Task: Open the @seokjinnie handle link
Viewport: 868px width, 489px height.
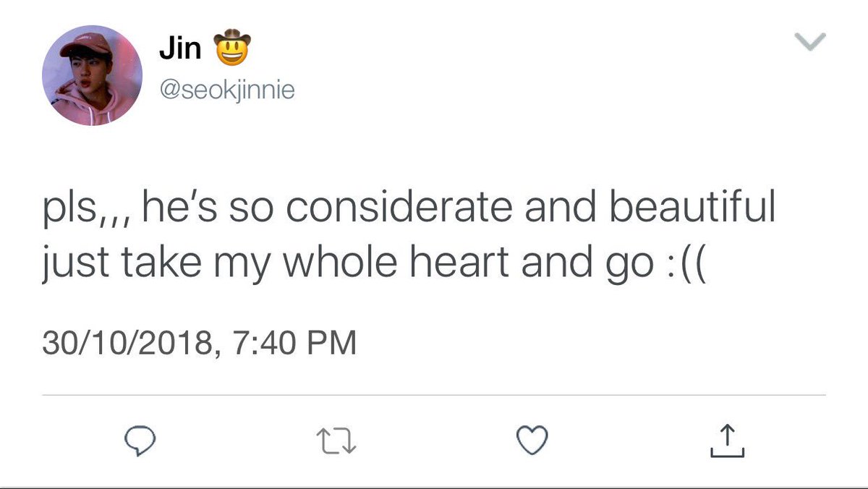Action: pyautogui.click(x=226, y=90)
